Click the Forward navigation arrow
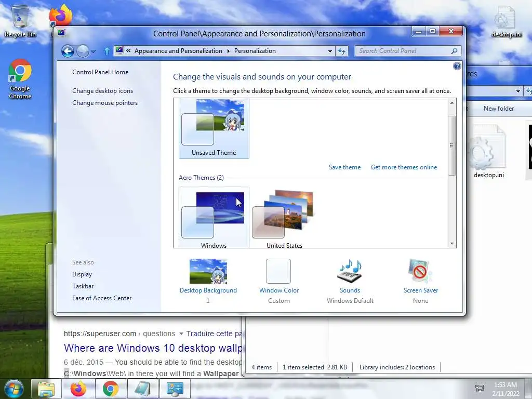Image resolution: width=532 pixels, height=399 pixels. tap(83, 51)
